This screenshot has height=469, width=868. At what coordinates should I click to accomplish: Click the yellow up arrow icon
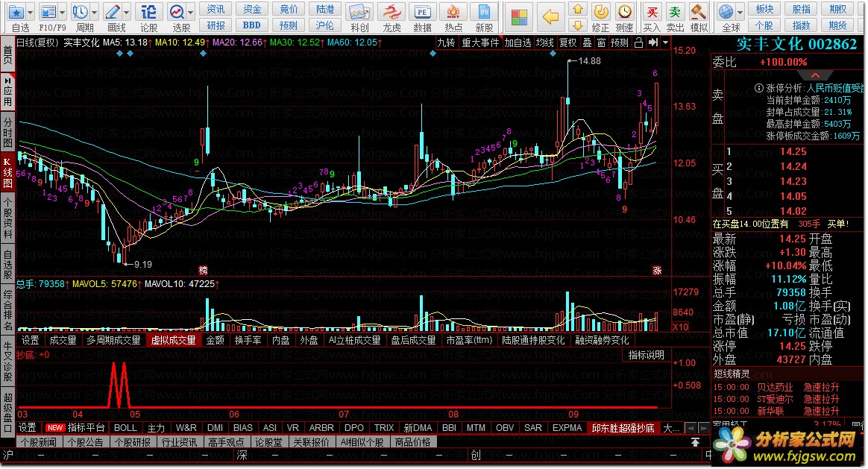tap(577, 9)
